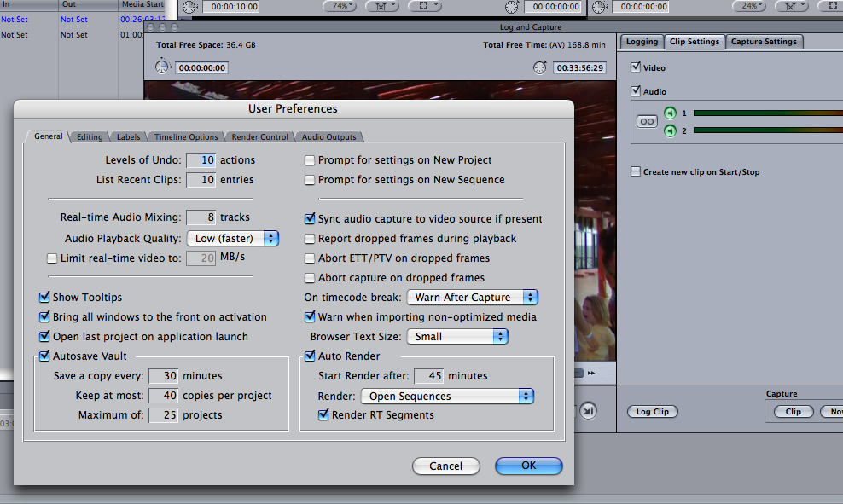
Task: Expand the On timecode break dropdown
Action: click(x=472, y=298)
